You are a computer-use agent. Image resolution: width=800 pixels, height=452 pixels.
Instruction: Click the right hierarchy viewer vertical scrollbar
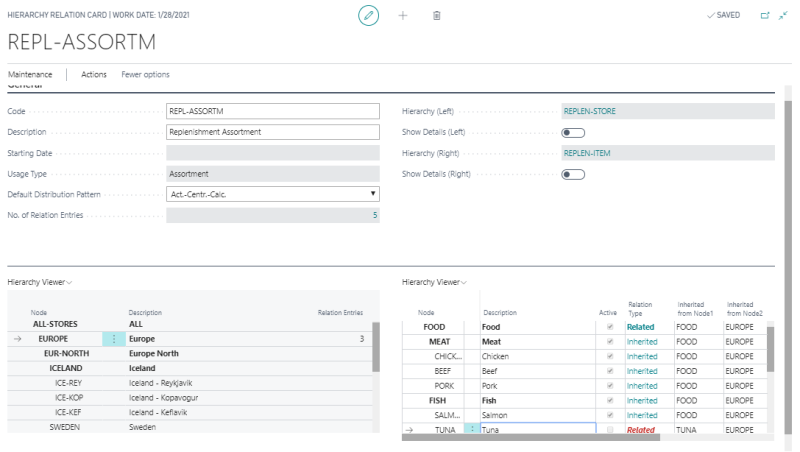pos(770,349)
